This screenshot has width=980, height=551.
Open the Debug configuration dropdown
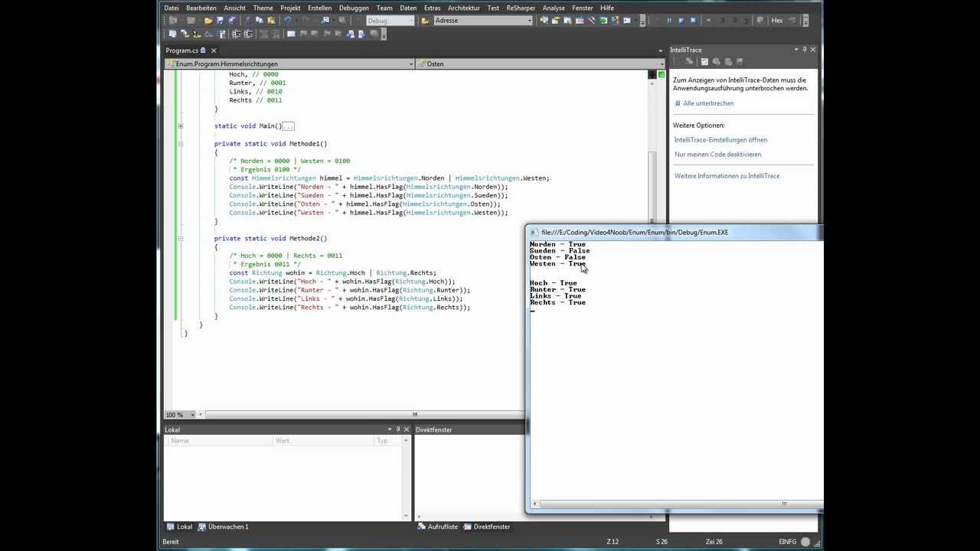pos(389,21)
